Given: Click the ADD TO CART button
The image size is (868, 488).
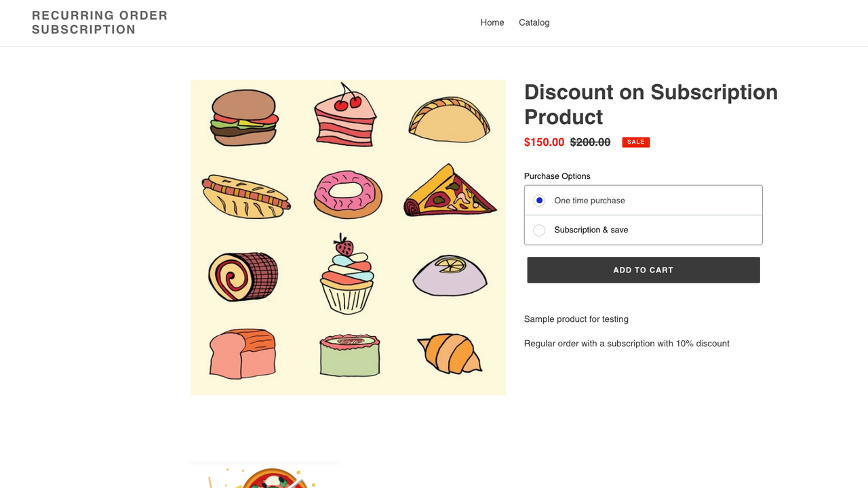Looking at the screenshot, I should [x=643, y=269].
